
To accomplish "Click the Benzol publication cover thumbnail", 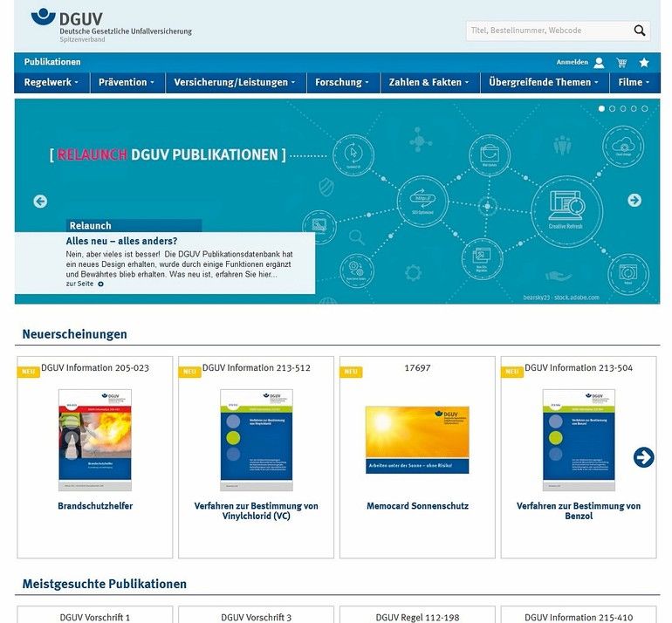I will 579,440.
